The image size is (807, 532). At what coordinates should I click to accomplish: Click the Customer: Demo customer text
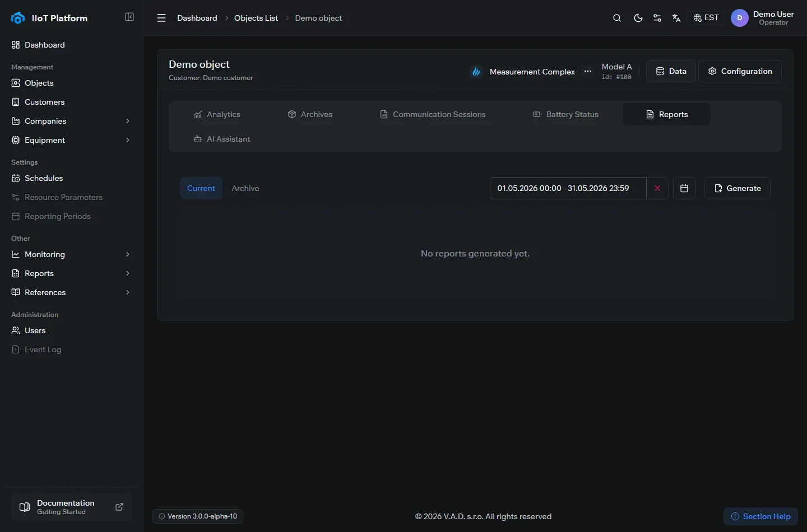pyautogui.click(x=211, y=78)
